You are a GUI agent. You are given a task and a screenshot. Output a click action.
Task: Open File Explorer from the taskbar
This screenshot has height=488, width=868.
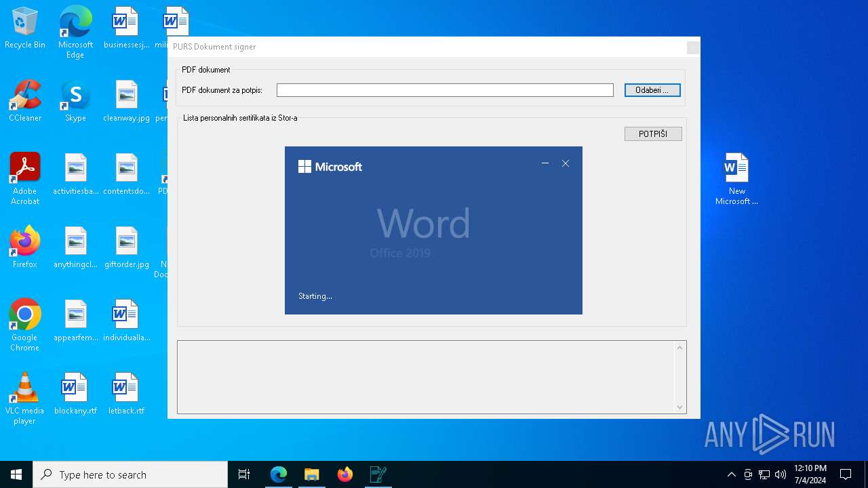pyautogui.click(x=311, y=474)
